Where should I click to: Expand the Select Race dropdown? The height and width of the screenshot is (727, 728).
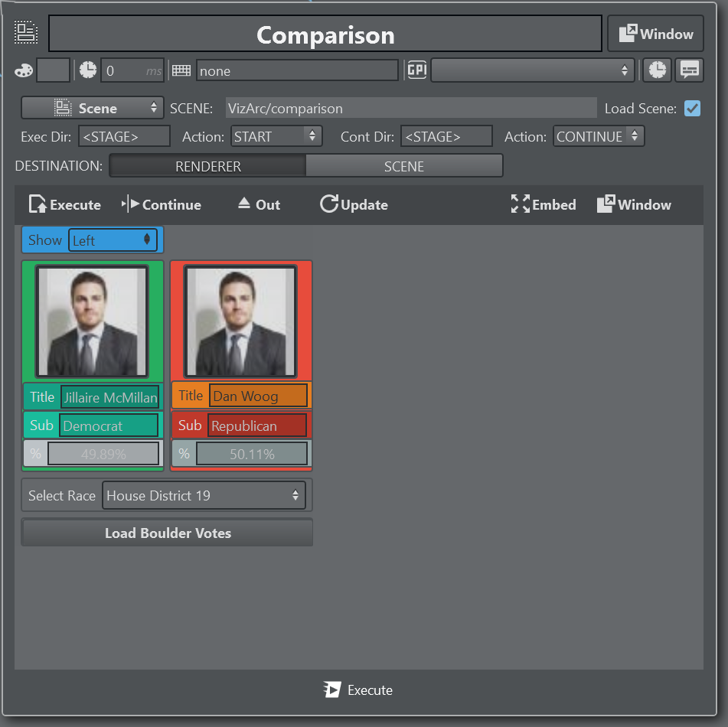point(204,496)
